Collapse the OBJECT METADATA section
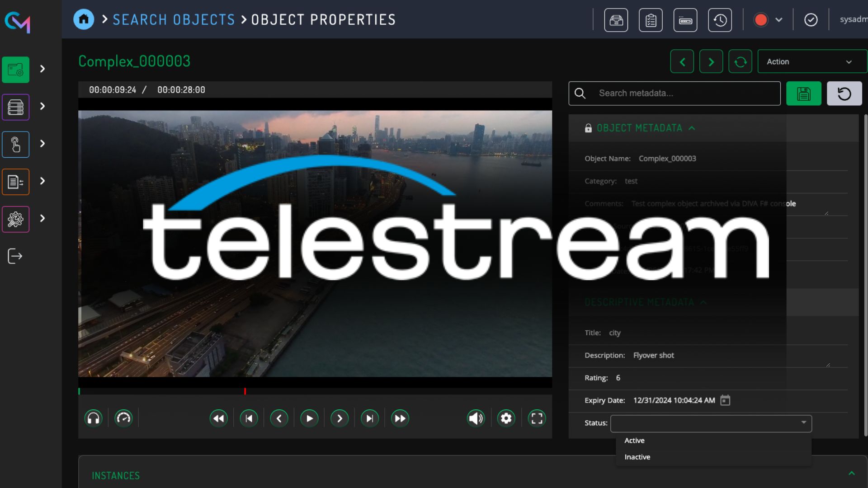The width and height of the screenshot is (868, 488). click(x=693, y=128)
